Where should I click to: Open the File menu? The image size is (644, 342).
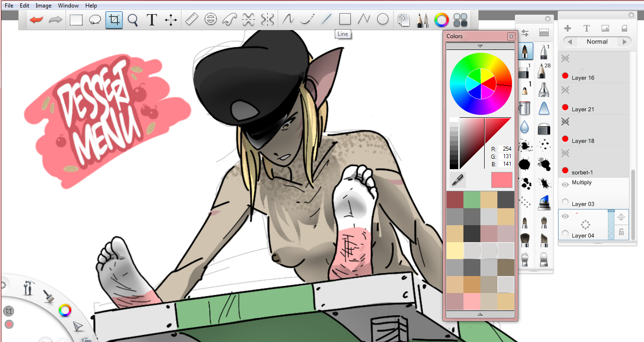tap(9, 6)
